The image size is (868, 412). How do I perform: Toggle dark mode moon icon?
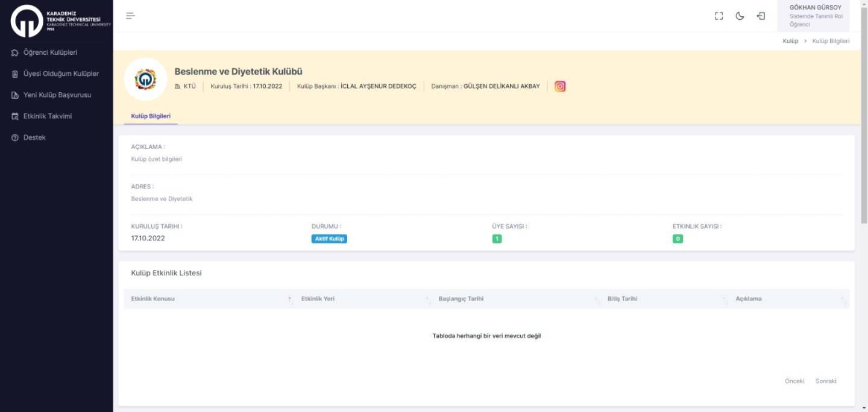tap(740, 16)
